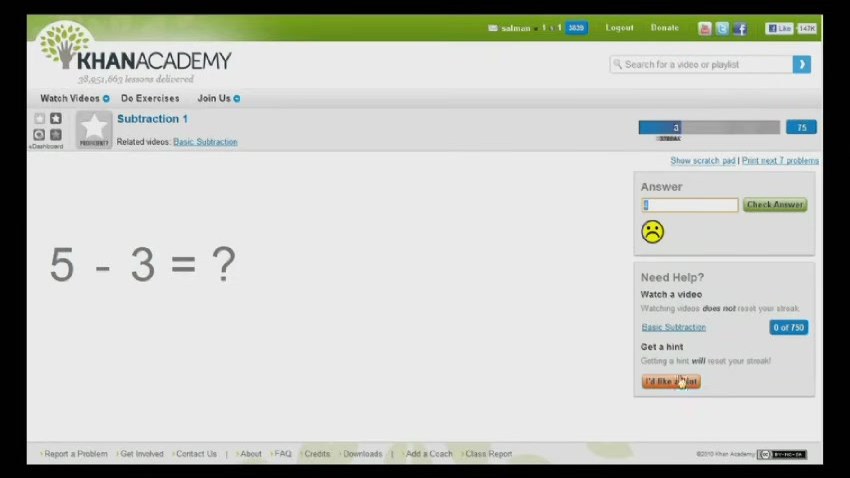The image size is (850, 478).
Task: Open the Get Involved footer link
Action: [x=141, y=454]
